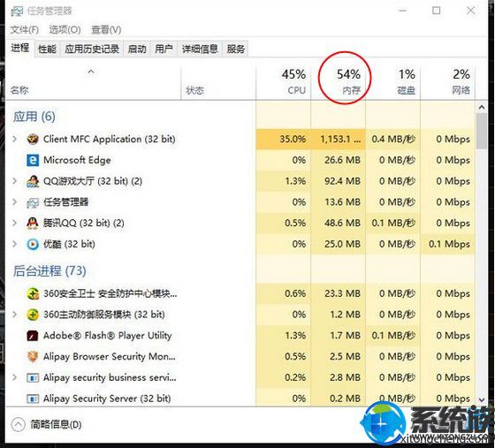
Task: Switch to the 用户 tab
Action: click(x=164, y=49)
